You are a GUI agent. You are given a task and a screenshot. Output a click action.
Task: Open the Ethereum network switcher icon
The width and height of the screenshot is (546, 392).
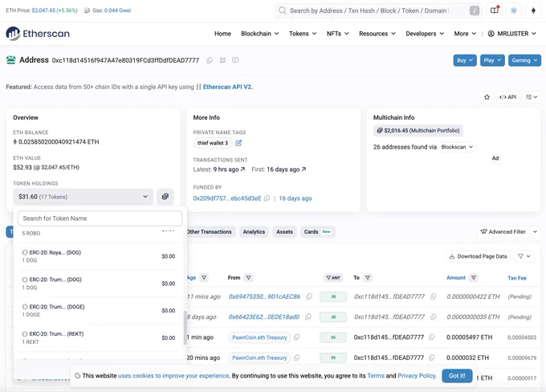[x=533, y=10]
